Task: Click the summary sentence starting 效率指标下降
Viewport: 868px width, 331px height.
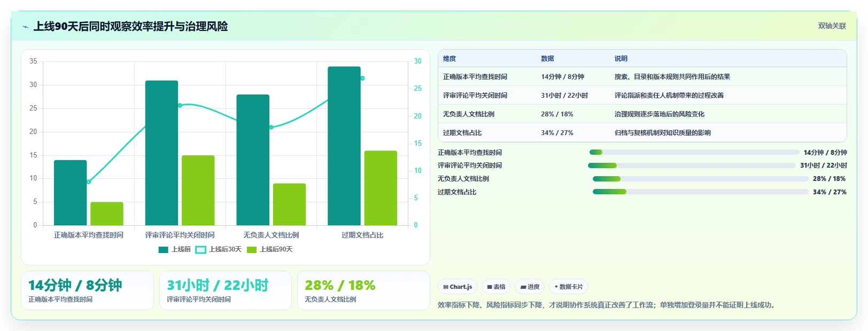Action: click(x=606, y=305)
